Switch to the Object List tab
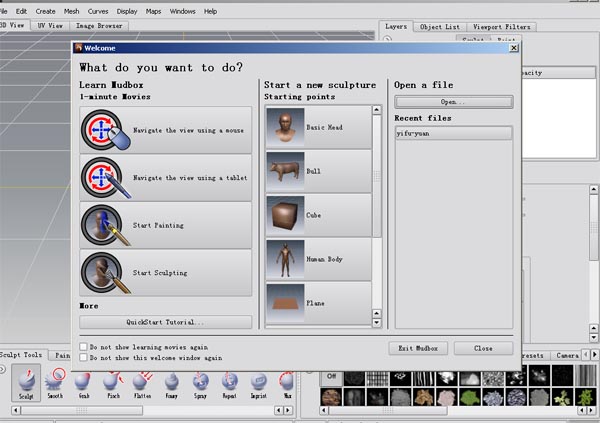Screen dimensions: 600x423 tap(440, 27)
